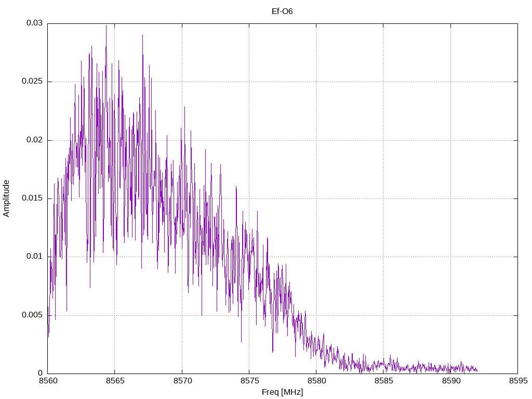Click the 8595 x-axis tick label
The width and height of the screenshot is (532, 399).
tap(518, 381)
